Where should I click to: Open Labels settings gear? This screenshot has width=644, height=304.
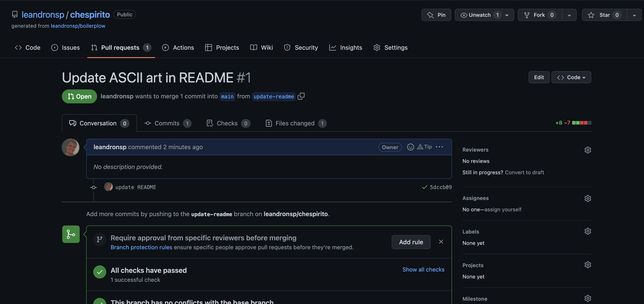point(587,231)
